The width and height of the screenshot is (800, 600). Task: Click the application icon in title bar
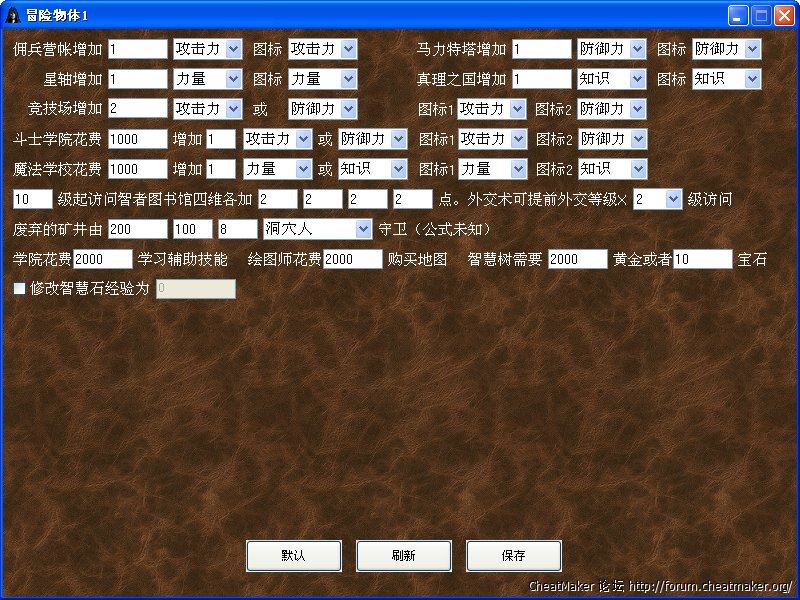[13, 15]
